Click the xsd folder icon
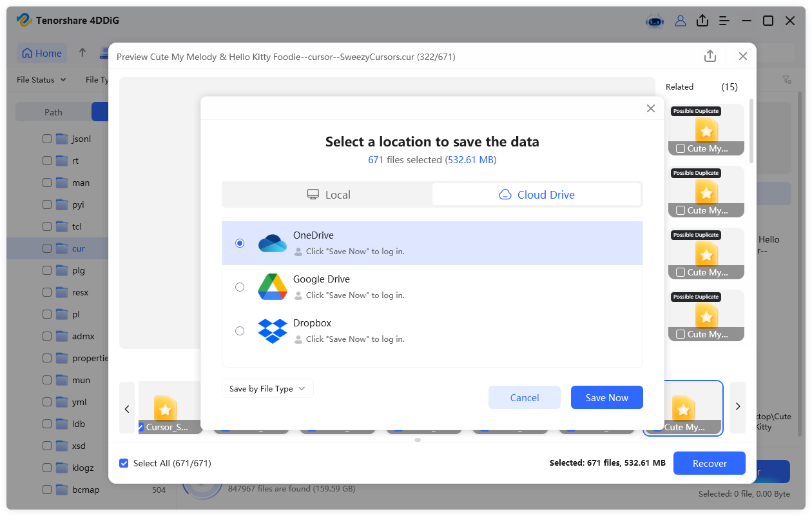This screenshot has height=516, width=812. point(62,446)
